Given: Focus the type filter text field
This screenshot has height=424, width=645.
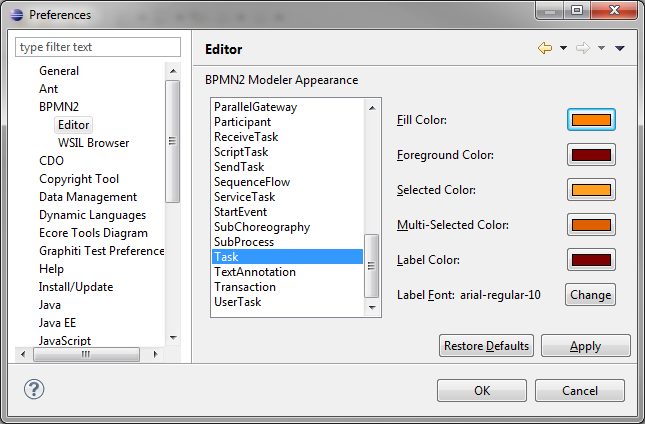Looking at the screenshot, I should tap(98, 47).
